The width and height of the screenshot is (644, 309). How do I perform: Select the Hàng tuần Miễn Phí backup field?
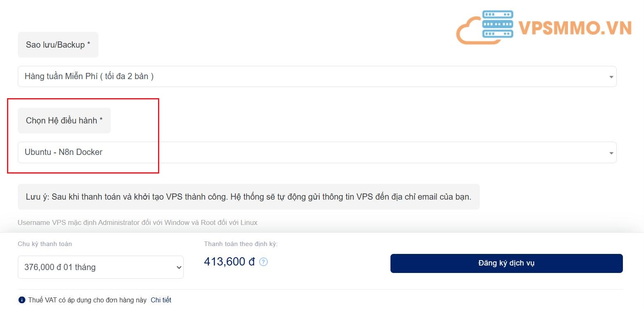tap(317, 77)
